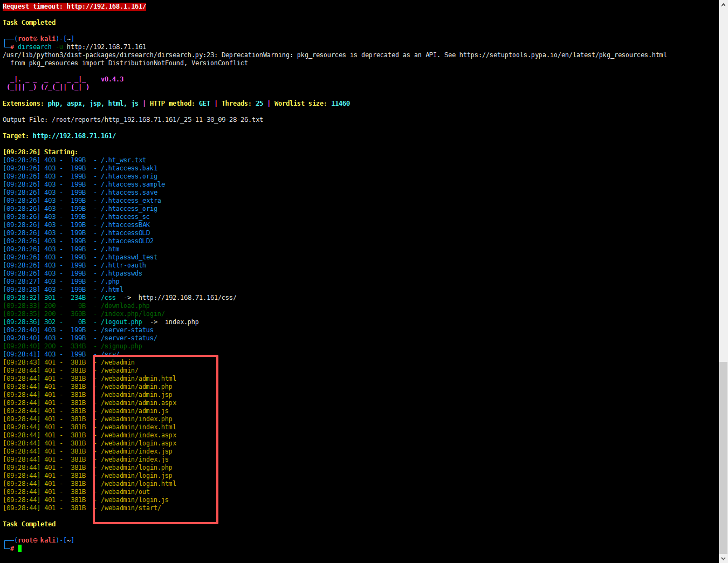Click the Target URL http://192.168.71.161/
This screenshot has height=563, width=728.
click(74, 136)
